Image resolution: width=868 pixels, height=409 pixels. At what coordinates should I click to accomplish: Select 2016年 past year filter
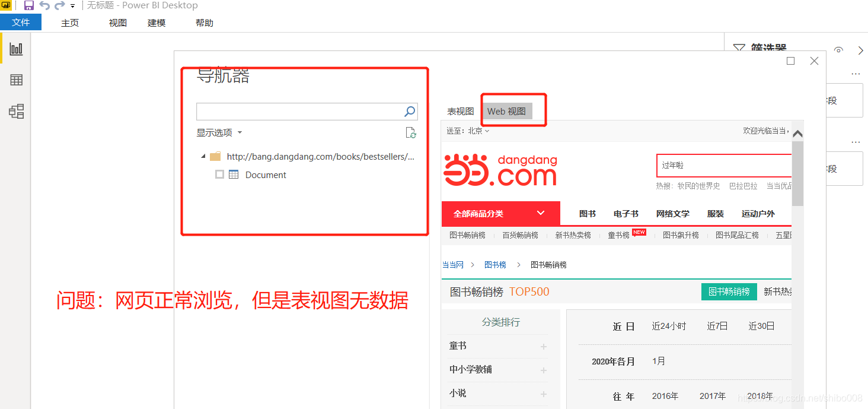point(665,396)
